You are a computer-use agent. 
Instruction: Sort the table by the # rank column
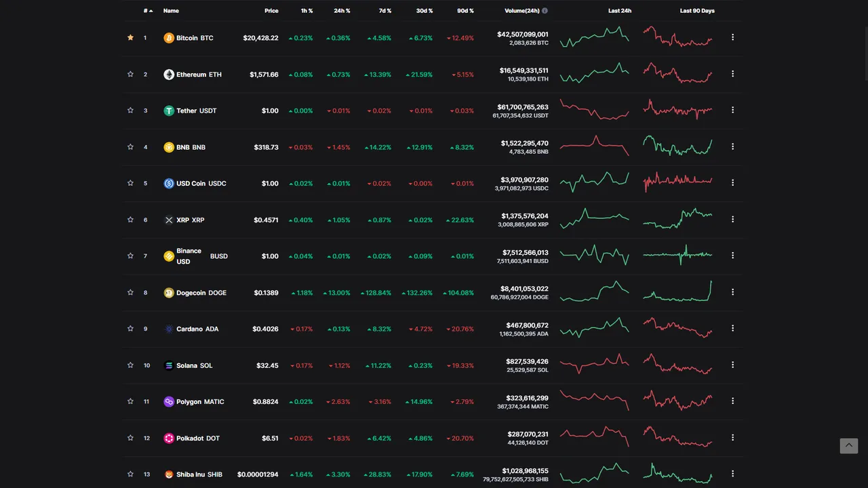(x=148, y=11)
